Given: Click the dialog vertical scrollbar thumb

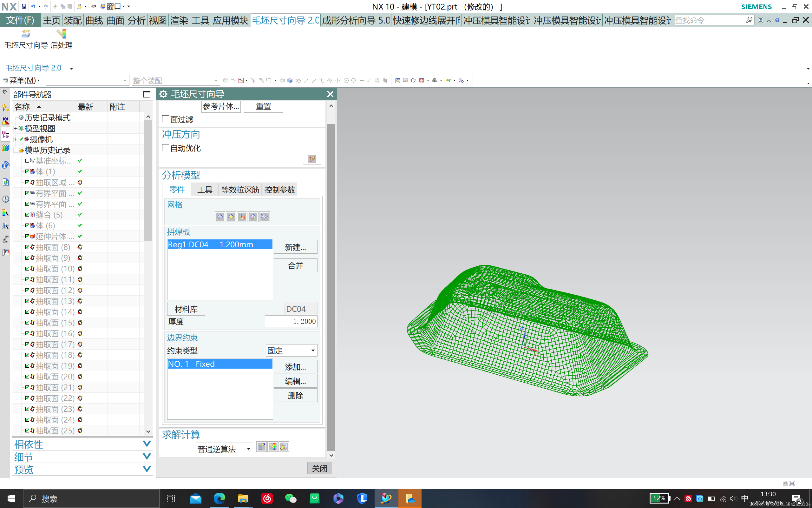Looking at the screenshot, I should (331, 287).
